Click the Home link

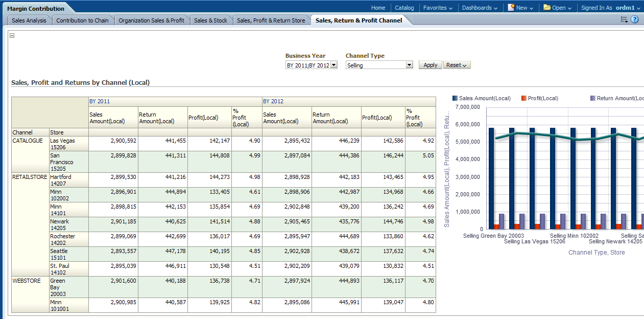pyautogui.click(x=378, y=8)
